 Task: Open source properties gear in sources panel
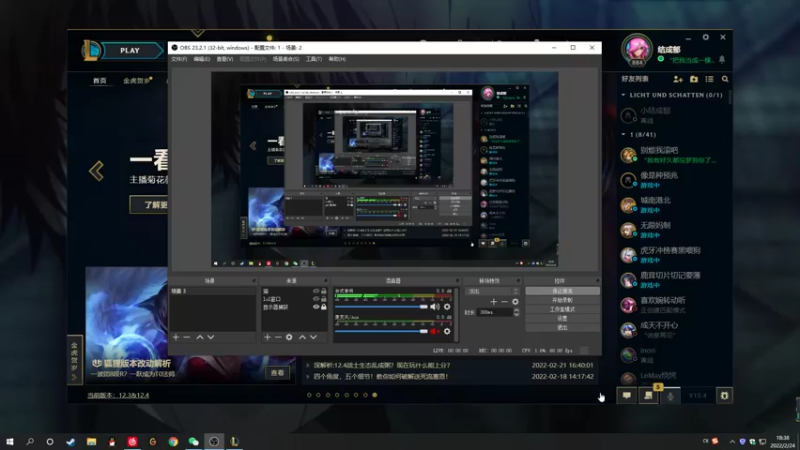[x=289, y=337]
